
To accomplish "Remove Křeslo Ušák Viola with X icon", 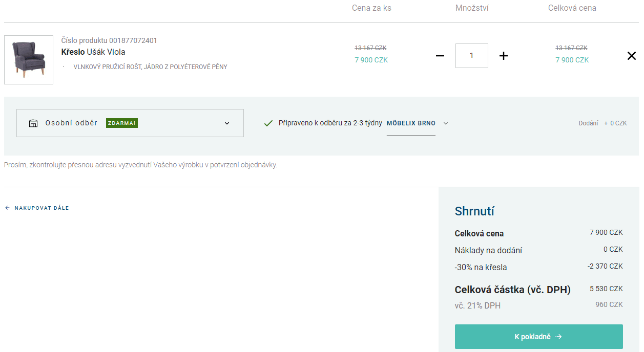I will pyautogui.click(x=632, y=56).
